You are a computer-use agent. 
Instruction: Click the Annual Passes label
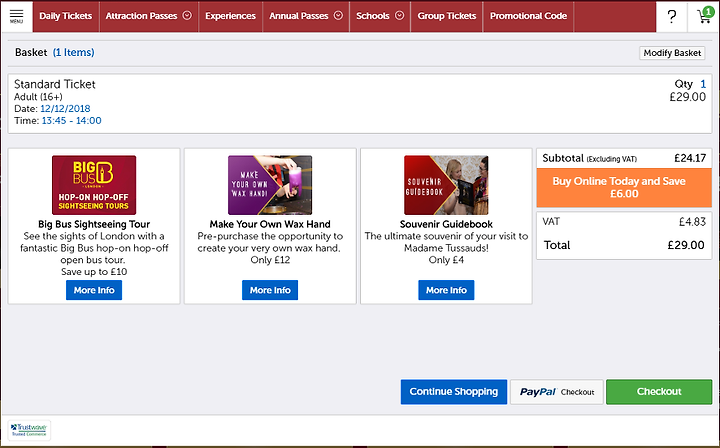coord(299,16)
